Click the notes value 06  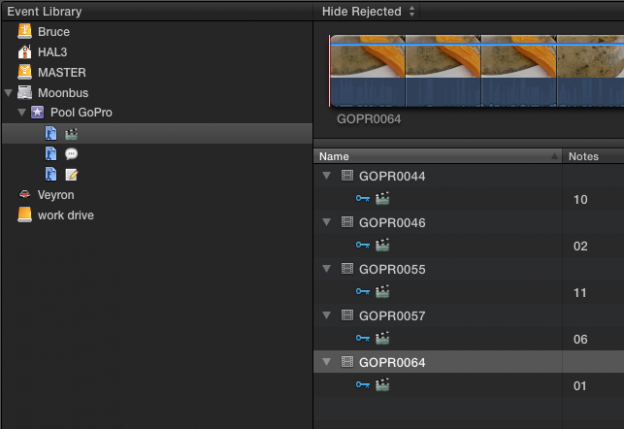[580, 339]
